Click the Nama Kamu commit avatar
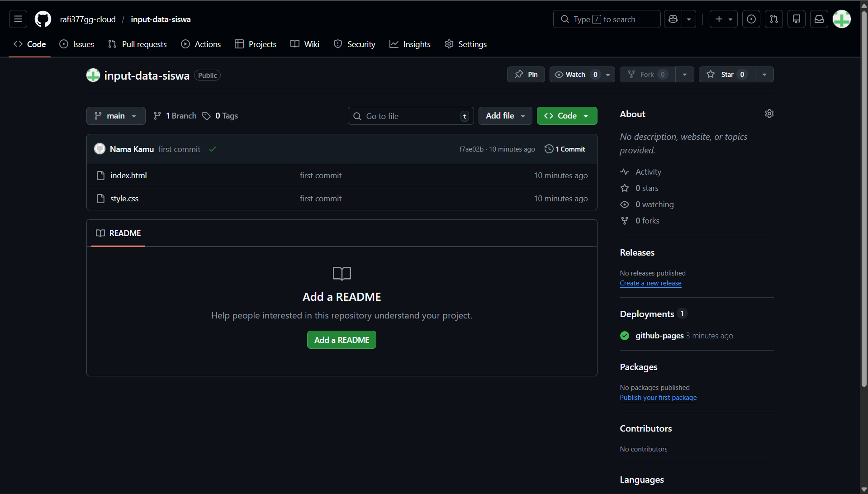 click(100, 148)
